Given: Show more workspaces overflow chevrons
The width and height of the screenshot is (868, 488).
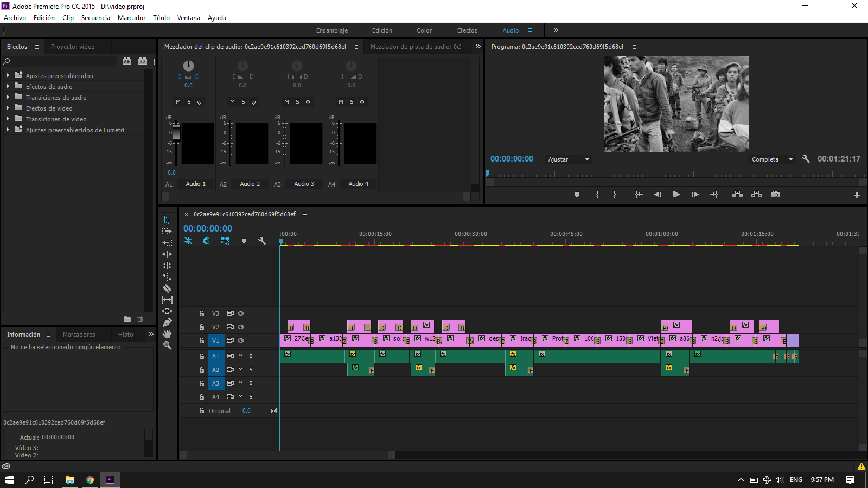Looking at the screenshot, I should 556,30.
